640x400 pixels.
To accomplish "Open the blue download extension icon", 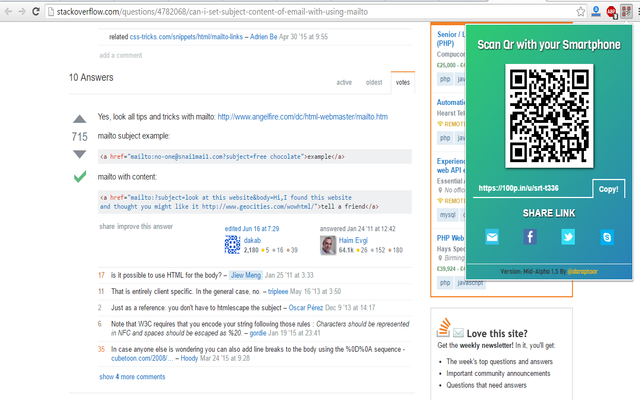I will pyautogui.click(x=596, y=11).
